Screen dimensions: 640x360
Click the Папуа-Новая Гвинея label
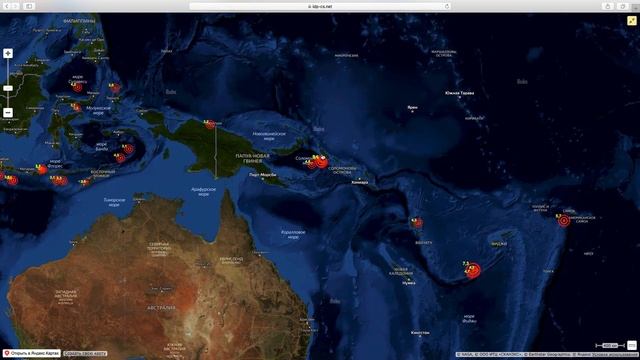click(252, 158)
